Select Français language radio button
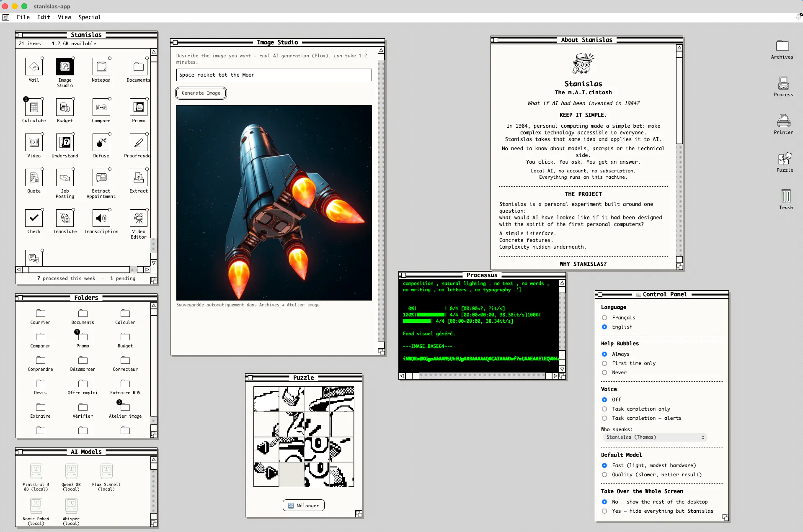Screen dimensions: 803x532 click(604, 318)
